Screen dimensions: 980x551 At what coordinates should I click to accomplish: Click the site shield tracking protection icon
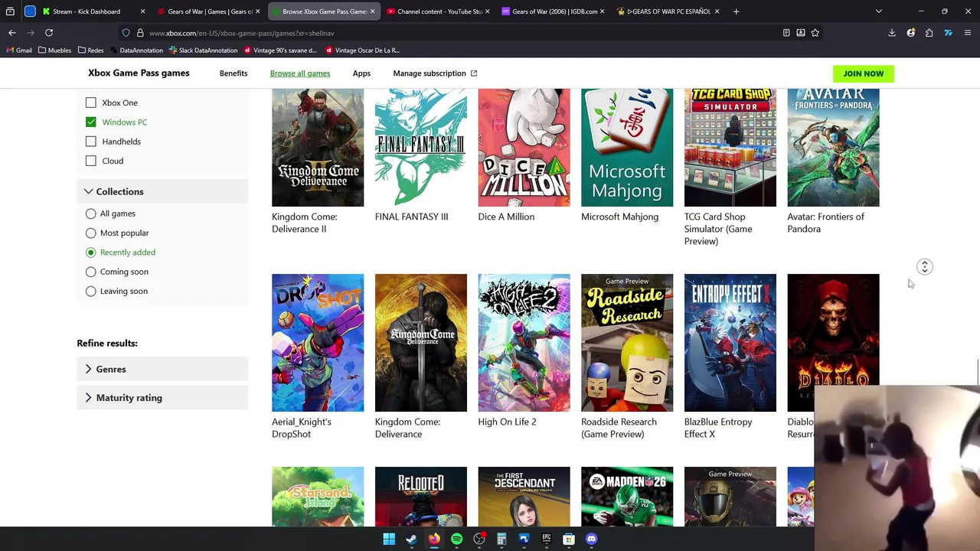[126, 33]
